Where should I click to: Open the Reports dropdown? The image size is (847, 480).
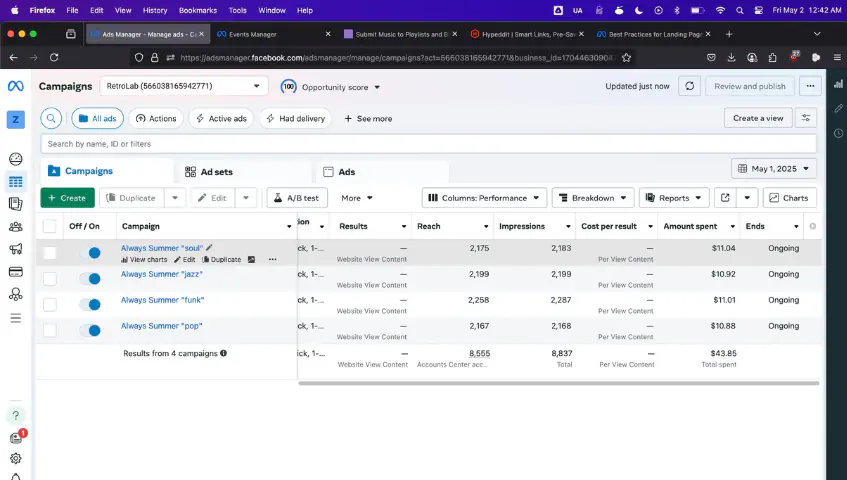click(674, 198)
